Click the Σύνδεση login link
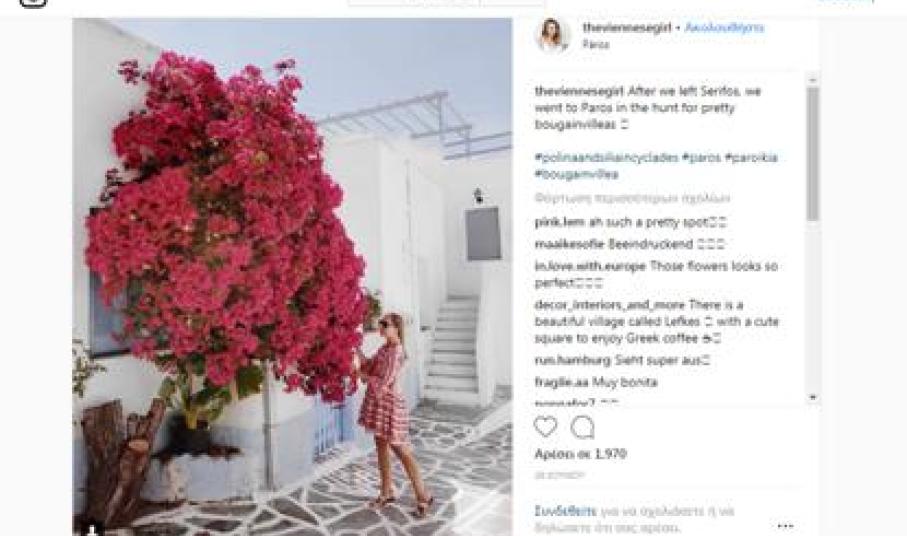Screen dimensions: 907x536 [565, 511]
